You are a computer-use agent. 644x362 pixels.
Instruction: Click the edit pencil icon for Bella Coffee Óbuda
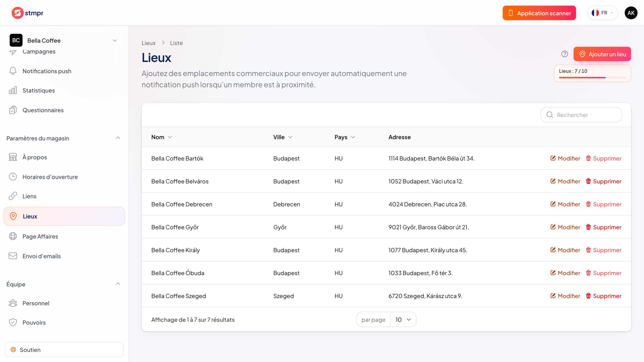pos(553,273)
